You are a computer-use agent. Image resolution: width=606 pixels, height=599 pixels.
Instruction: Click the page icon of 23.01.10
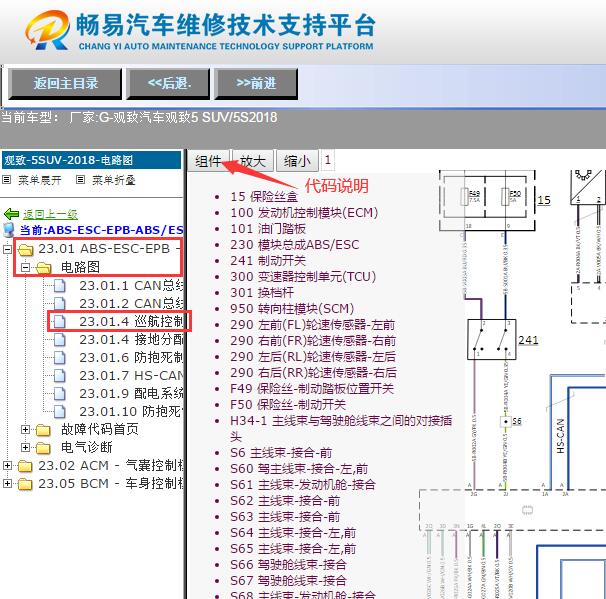[59, 412]
